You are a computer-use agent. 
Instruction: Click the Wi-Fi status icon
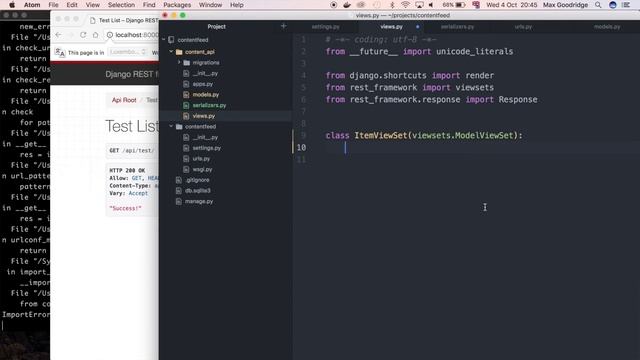(405, 5)
